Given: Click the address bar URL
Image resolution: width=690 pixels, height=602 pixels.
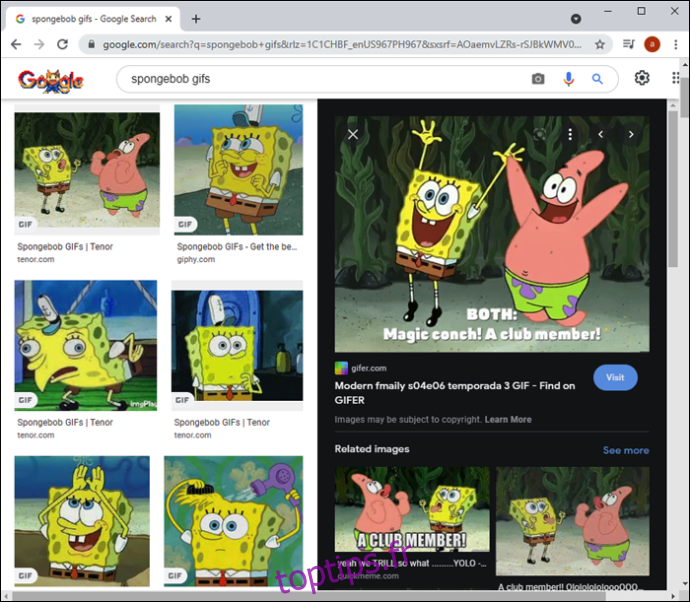Looking at the screenshot, I should [341, 44].
